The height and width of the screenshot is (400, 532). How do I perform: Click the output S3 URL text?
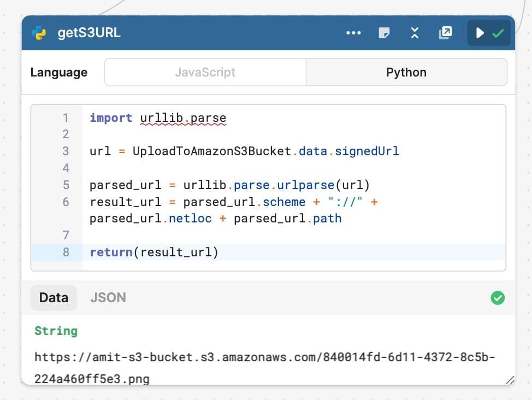point(266,357)
